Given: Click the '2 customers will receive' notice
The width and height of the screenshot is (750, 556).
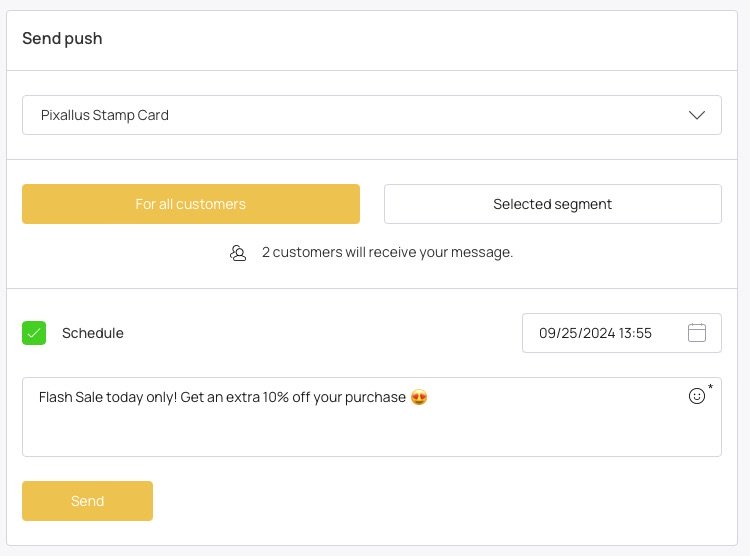Looking at the screenshot, I should tap(387, 252).
